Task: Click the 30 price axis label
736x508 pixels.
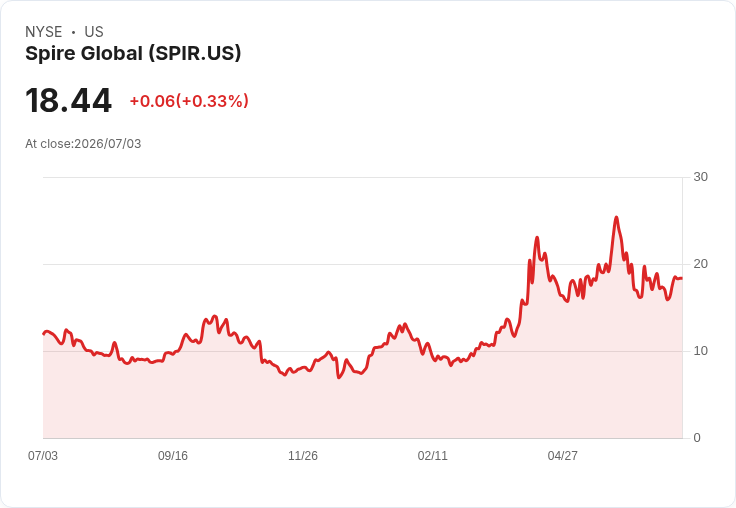Action: (700, 177)
